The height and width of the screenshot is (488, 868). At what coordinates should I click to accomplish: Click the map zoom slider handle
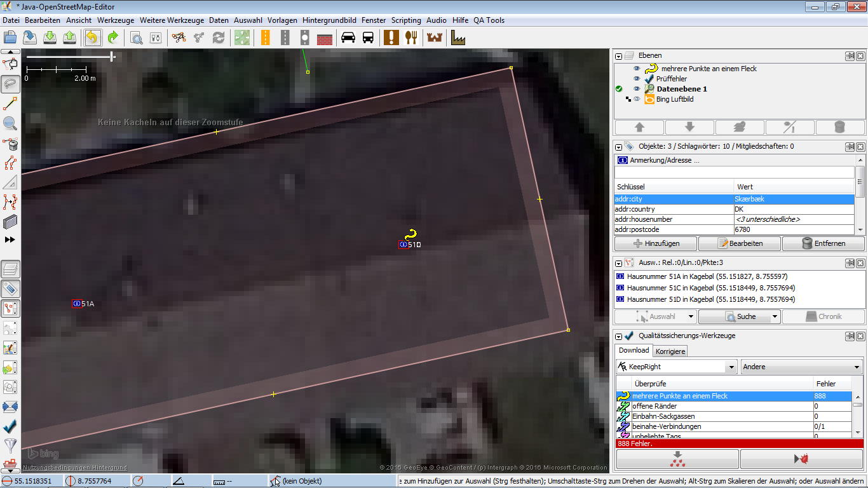112,57
